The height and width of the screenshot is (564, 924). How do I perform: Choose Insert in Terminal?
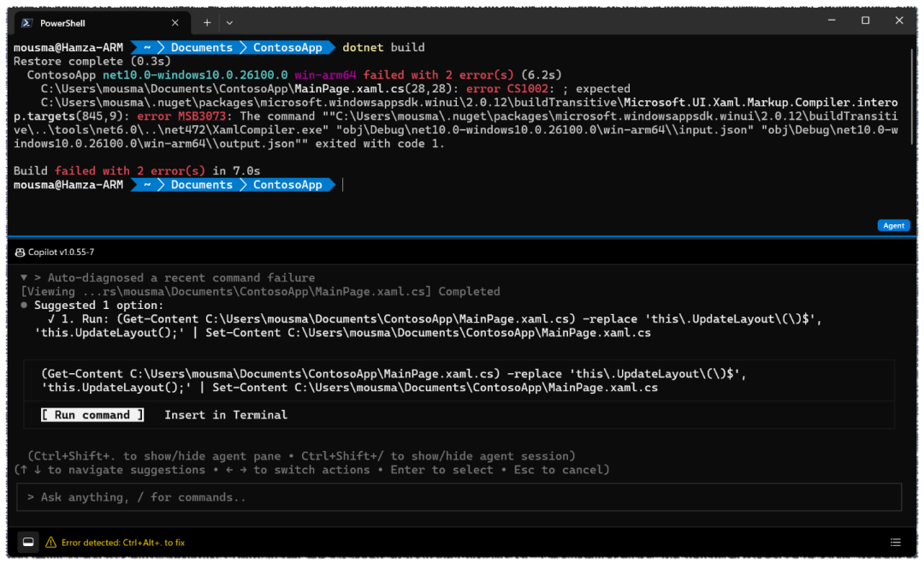(x=226, y=415)
